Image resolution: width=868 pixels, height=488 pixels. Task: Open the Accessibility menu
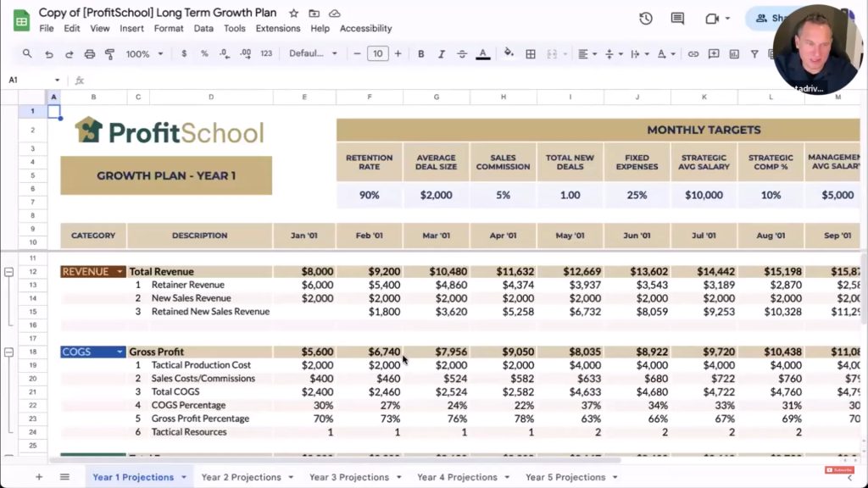coord(366,28)
